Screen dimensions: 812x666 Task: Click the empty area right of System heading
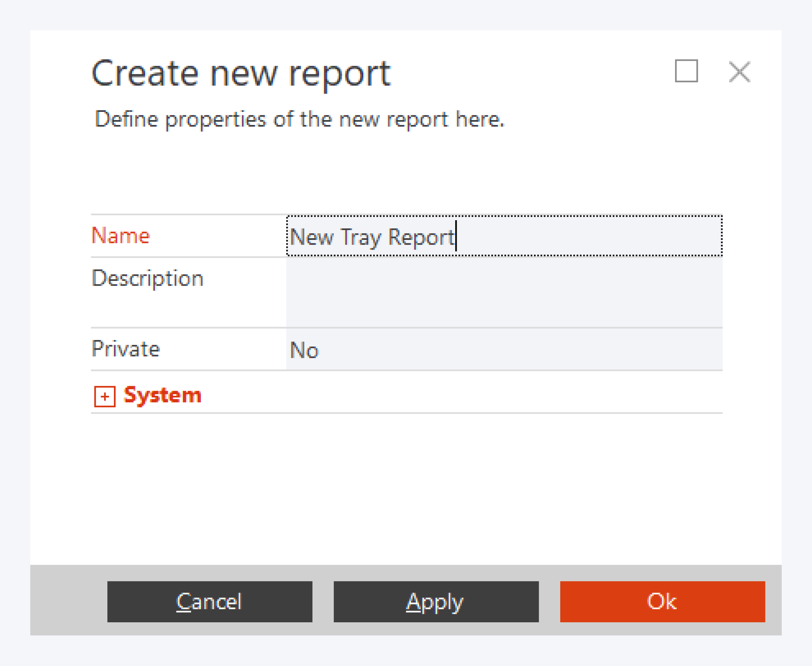pos(460,395)
